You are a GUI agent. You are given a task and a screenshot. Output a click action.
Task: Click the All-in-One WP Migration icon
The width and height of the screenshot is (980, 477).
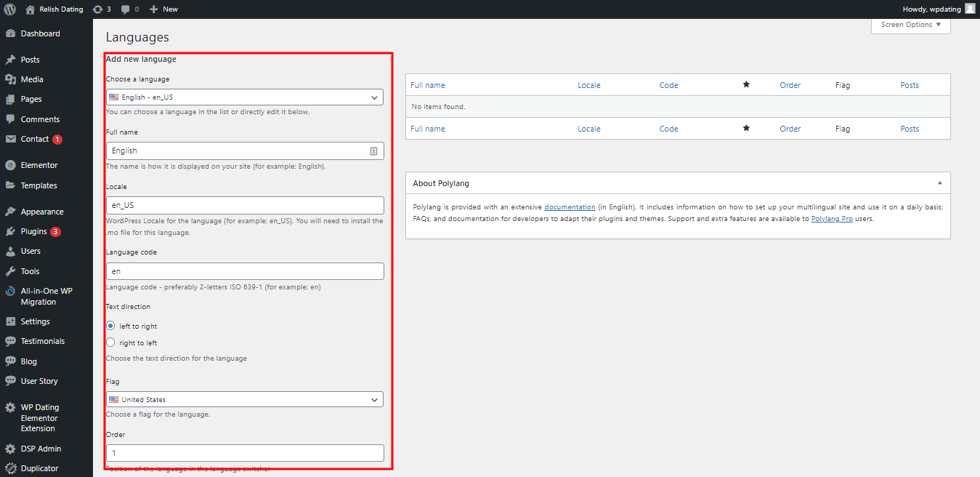[x=10, y=291]
